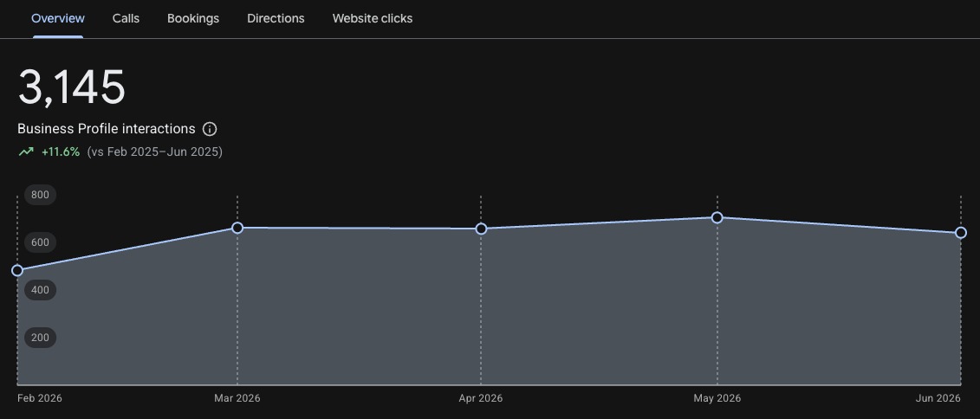Switch to the Calls tab
This screenshot has height=419, width=980.
point(126,19)
